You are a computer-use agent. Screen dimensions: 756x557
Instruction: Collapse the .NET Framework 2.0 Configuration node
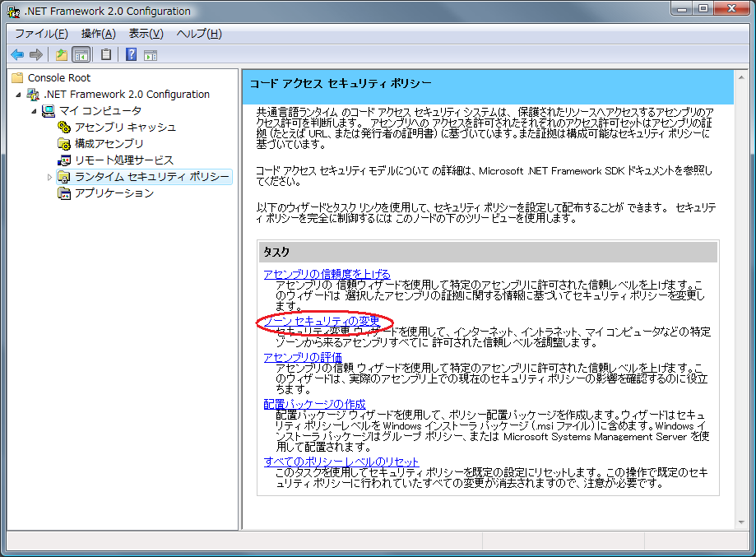18,95
